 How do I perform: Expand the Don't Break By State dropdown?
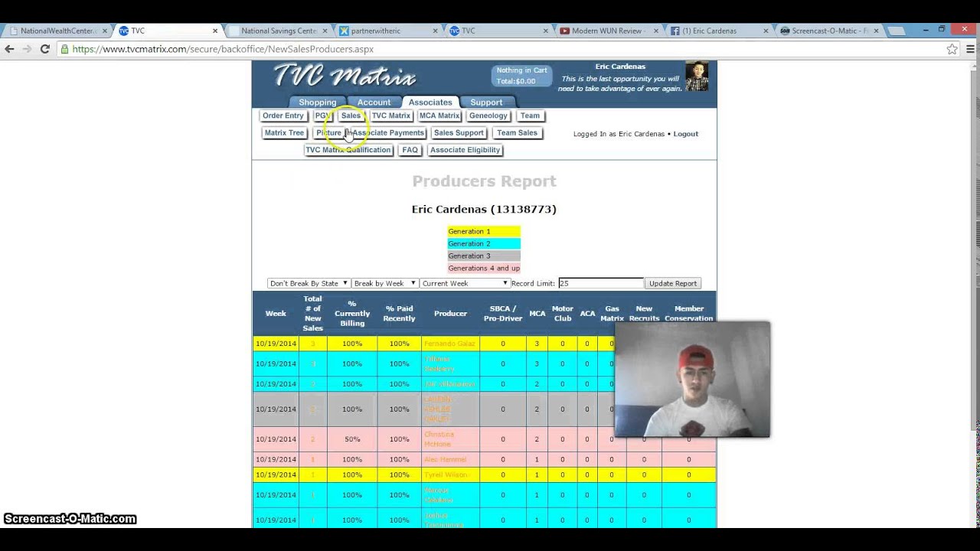309,283
